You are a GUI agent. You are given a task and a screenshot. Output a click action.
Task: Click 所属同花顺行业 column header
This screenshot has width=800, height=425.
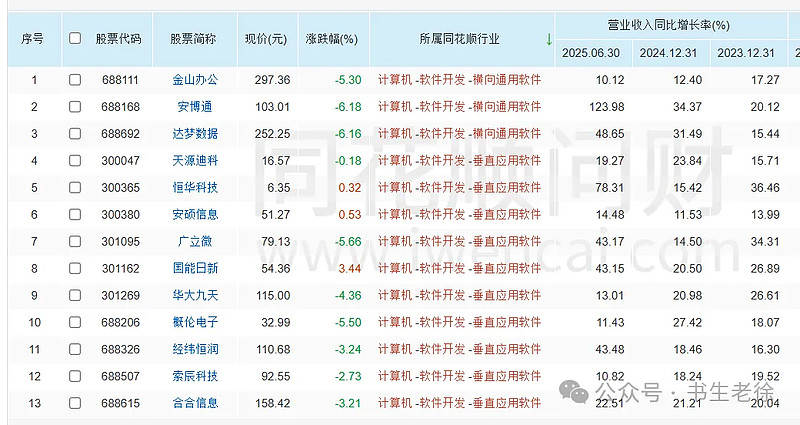pos(459,39)
